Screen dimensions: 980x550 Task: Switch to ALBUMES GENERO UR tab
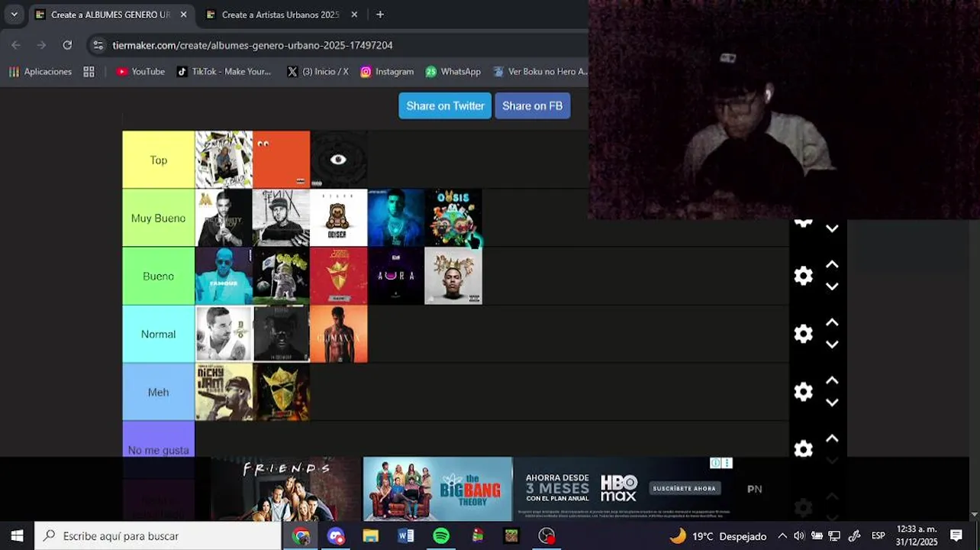coord(109,15)
